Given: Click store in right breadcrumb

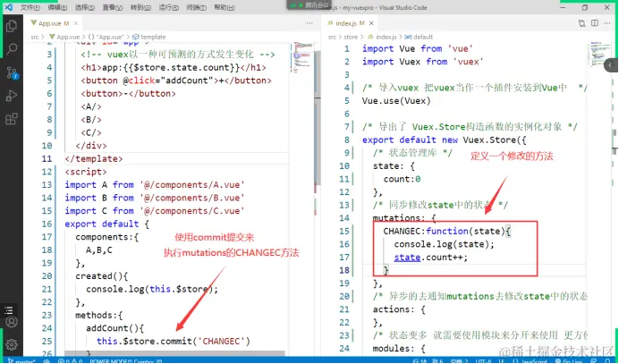Looking at the screenshot, I should [351, 37].
